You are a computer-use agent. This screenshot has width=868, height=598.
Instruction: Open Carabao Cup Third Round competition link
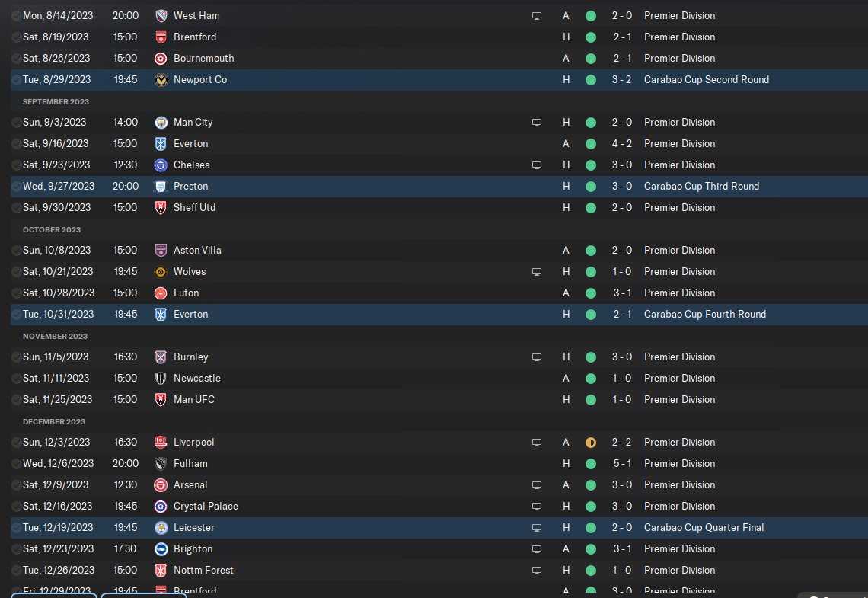pos(701,187)
